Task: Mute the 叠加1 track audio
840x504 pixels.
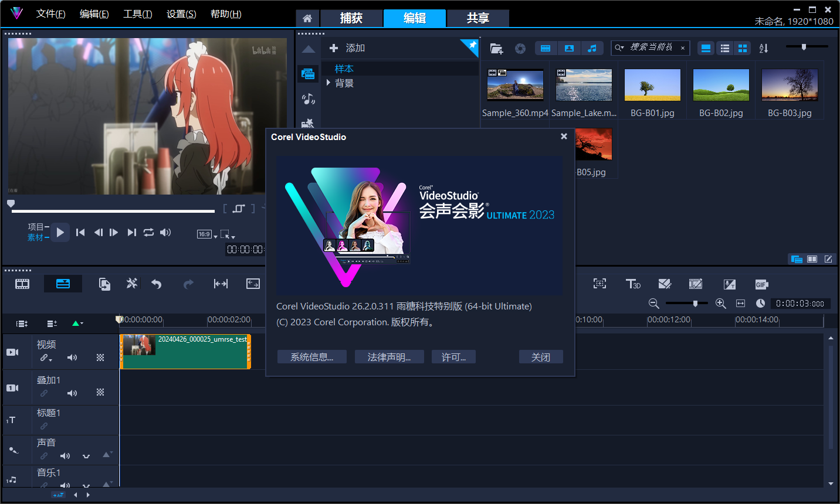Action: (72, 393)
